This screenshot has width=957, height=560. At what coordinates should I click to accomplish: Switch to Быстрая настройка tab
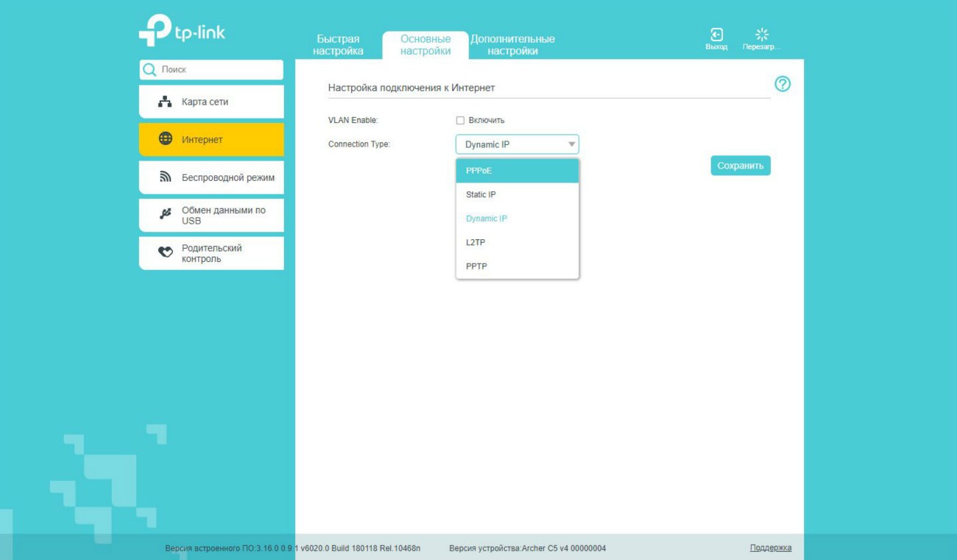tap(338, 45)
